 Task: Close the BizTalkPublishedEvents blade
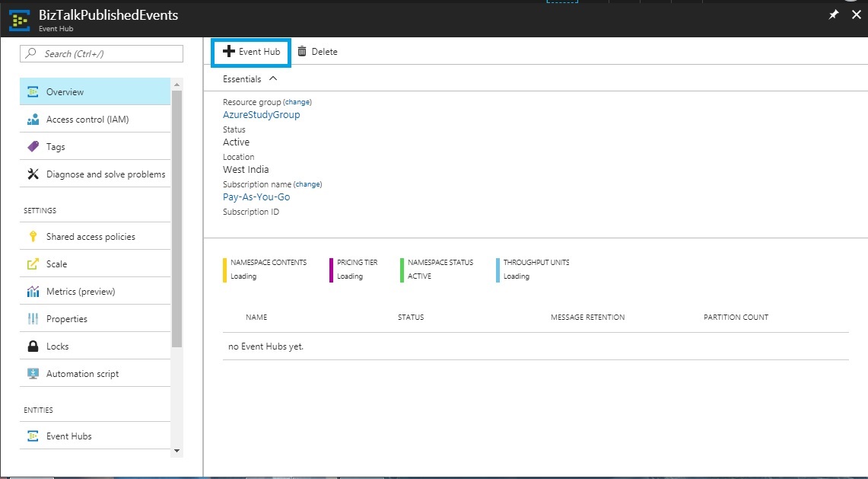point(856,15)
